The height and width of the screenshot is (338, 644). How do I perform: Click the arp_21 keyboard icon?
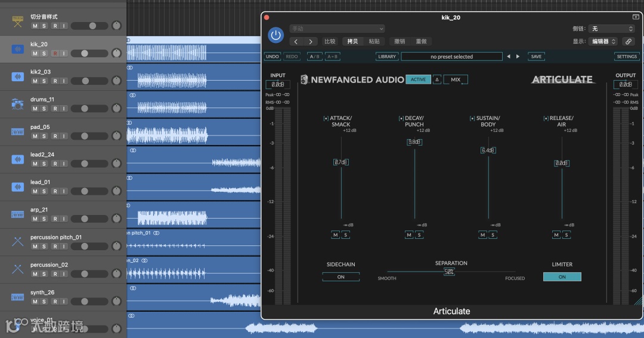[17, 214]
